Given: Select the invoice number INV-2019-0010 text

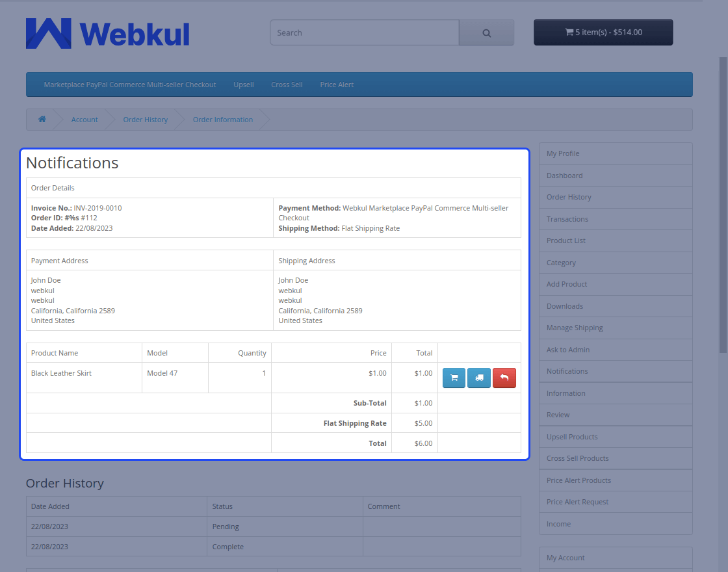Looking at the screenshot, I should click(x=97, y=208).
